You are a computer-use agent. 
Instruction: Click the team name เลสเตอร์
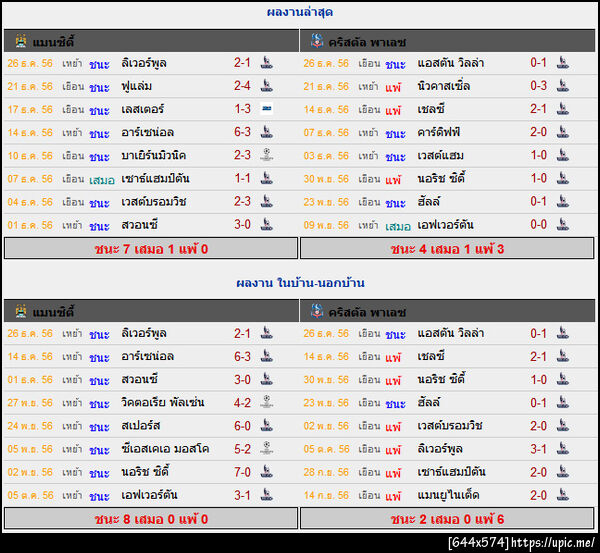(142, 109)
